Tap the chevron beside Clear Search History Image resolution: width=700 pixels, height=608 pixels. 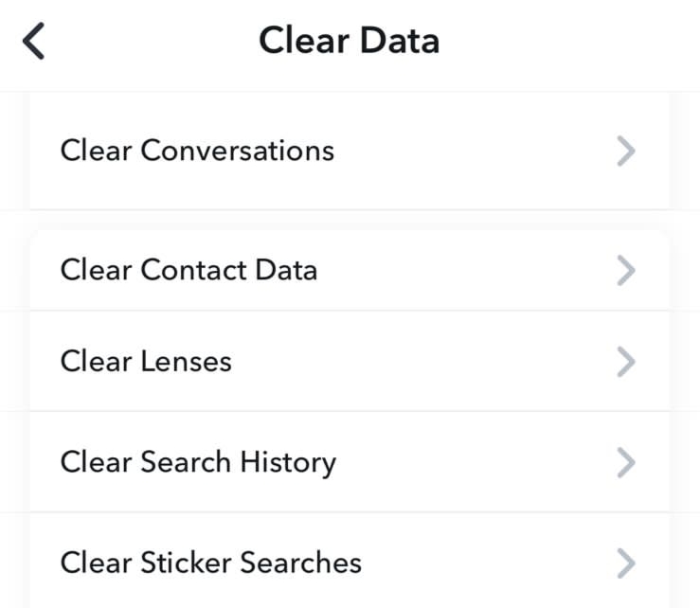(626, 463)
